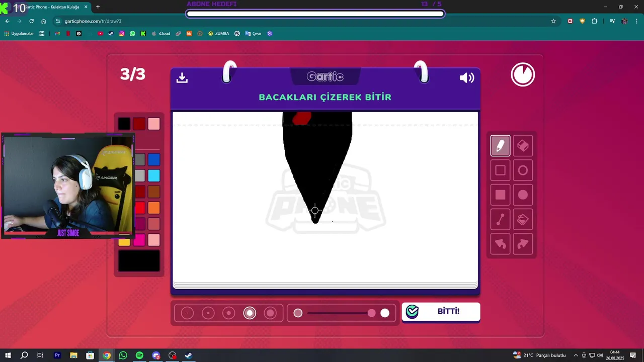Select the eraser tool
This screenshot has width=644, height=362.
click(523, 146)
